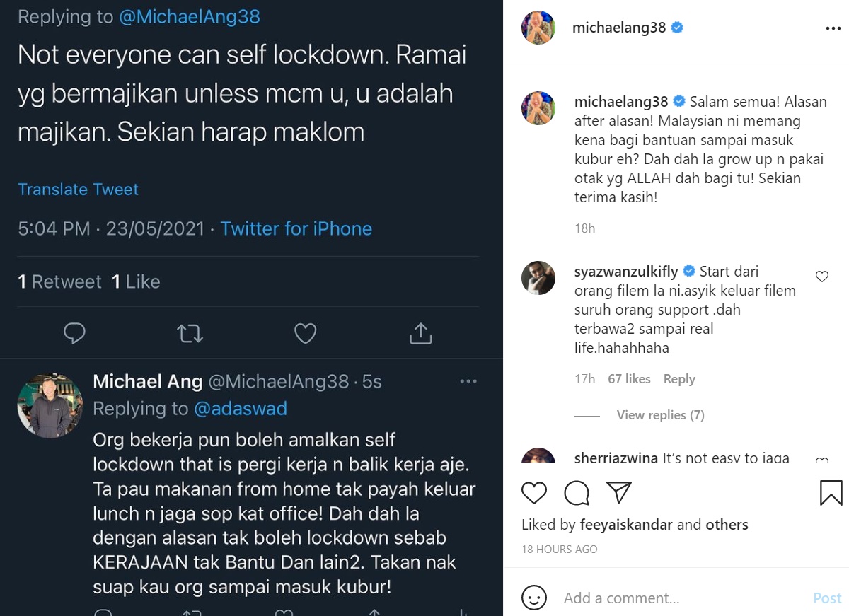
Task: Click the Instagram paper-plane share icon
Action: (x=619, y=493)
